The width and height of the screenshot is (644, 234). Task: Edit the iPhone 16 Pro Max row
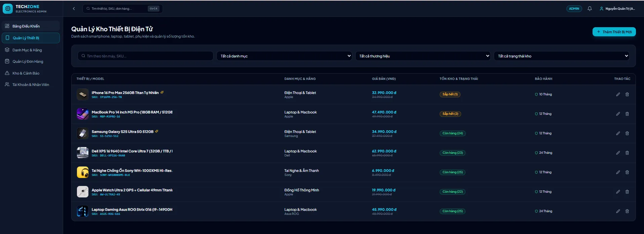click(x=618, y=94)
